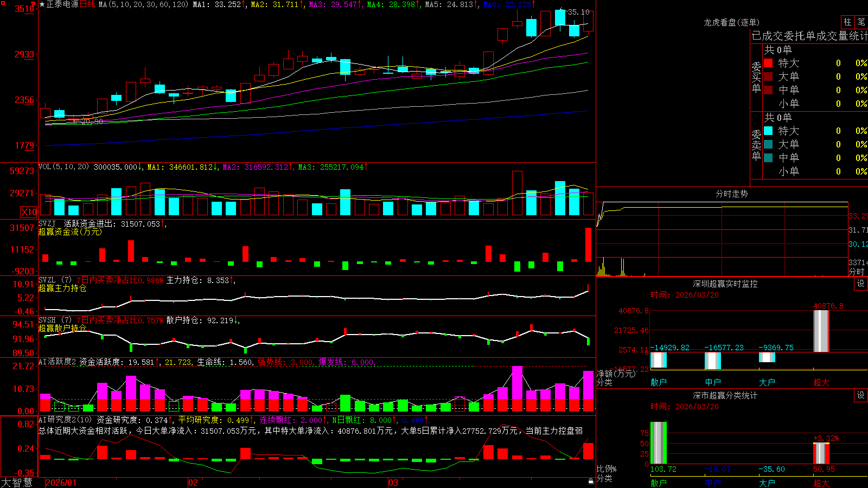Click the MA3: 29.547 value
The height and width of the screenshot is (488, 868).
pos(335,4)
